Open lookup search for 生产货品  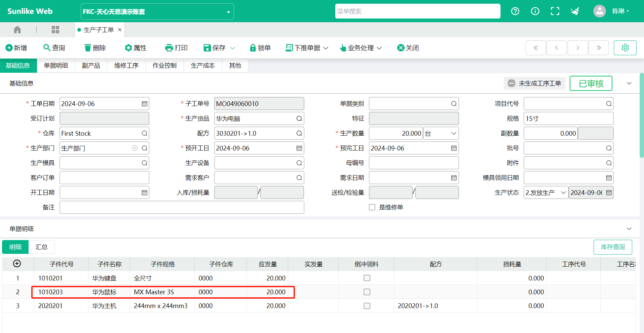(x=299, y=119)
